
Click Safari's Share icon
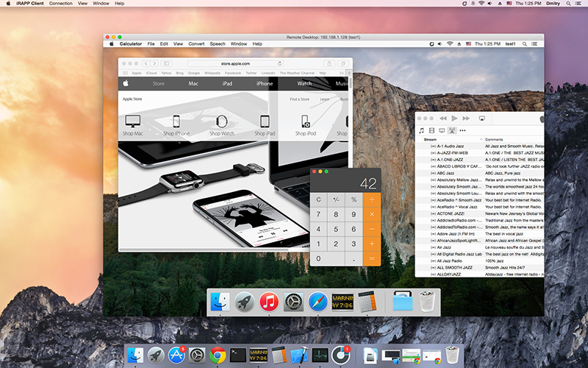click(x=329, y=63)
